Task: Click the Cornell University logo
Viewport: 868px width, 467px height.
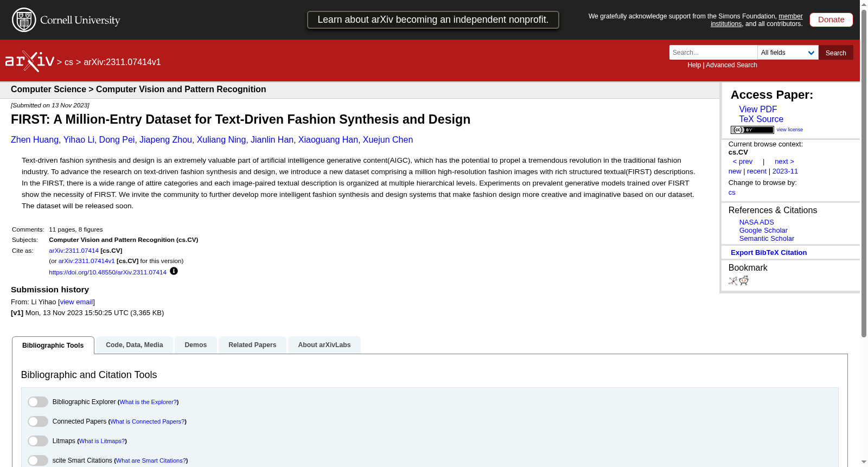Action: point(66,20)
